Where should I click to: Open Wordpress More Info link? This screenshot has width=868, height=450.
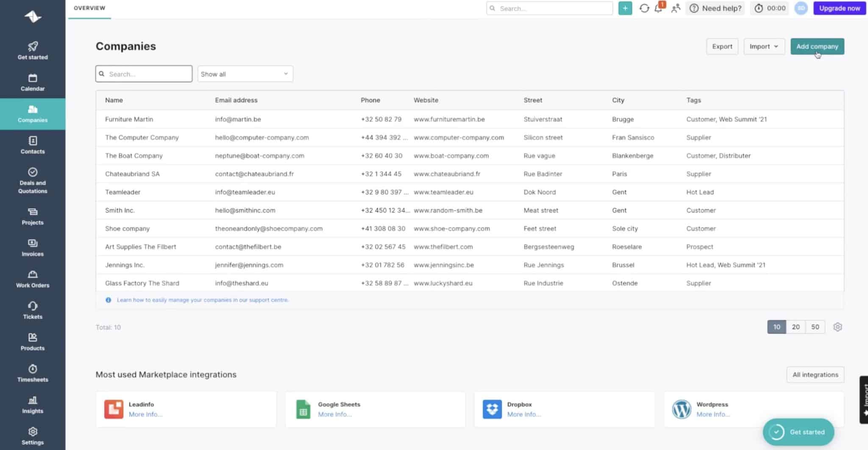713,414
